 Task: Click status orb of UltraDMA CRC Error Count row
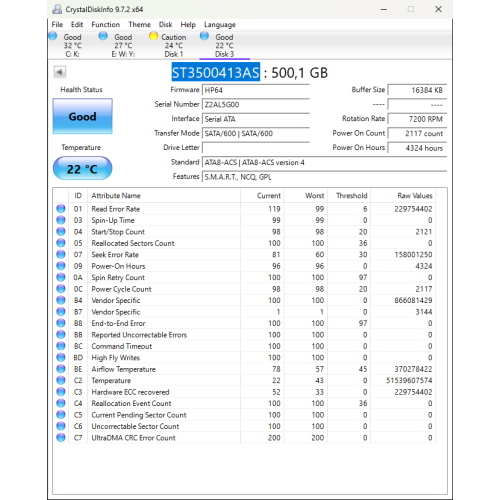point(61,438)
